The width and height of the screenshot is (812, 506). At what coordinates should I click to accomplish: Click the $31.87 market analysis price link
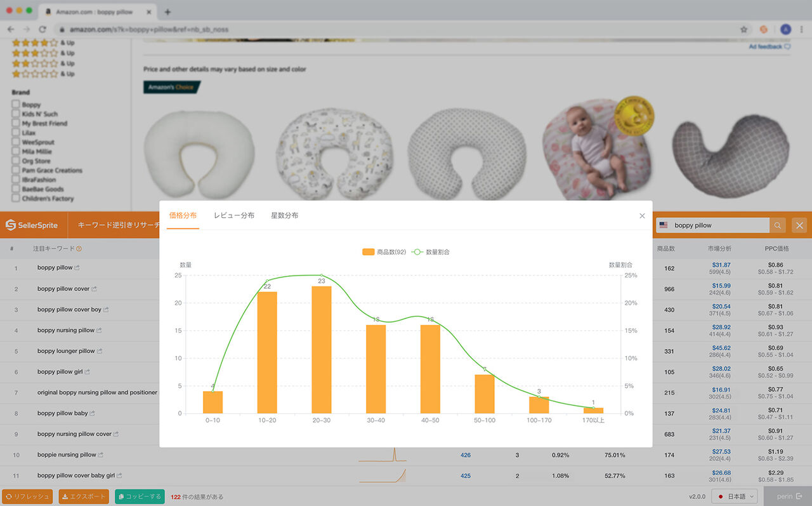pyautogui.click(x=721, y=265)
